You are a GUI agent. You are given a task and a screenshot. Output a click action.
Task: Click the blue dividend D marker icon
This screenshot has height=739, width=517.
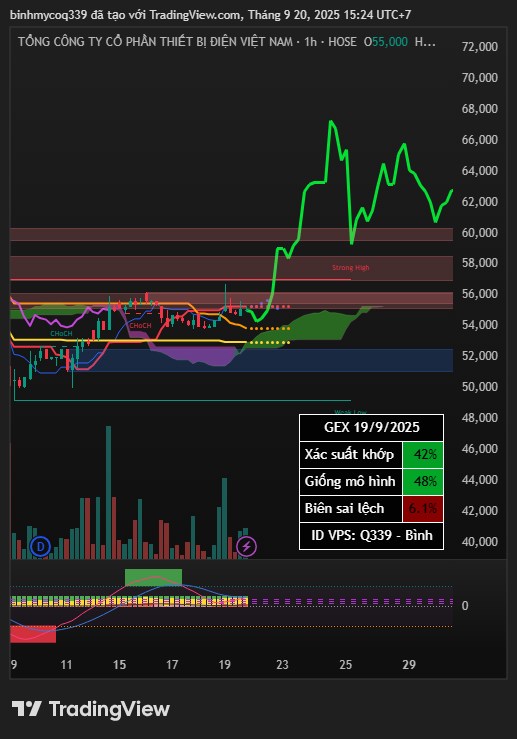point(40,547)
